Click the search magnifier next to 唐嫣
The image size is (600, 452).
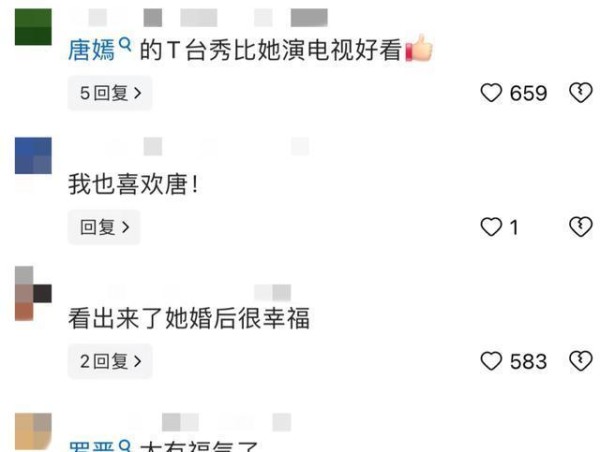click(x=125, y=45)
